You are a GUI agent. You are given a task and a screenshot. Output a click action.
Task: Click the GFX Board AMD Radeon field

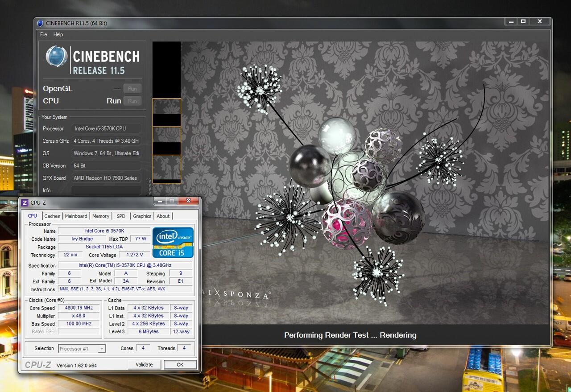click(107, 178)
